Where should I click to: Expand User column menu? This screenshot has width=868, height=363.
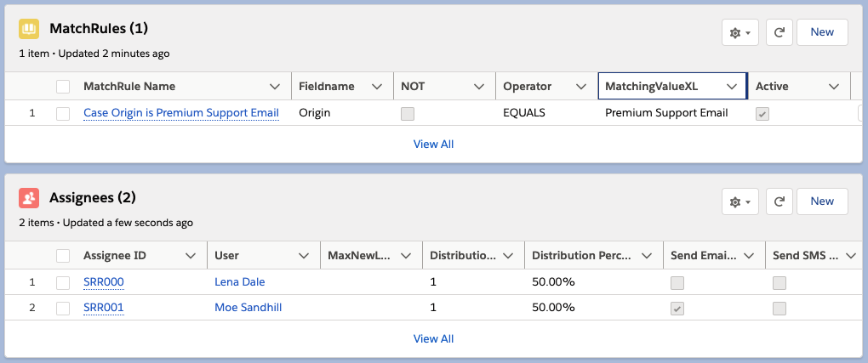(303, 256)
